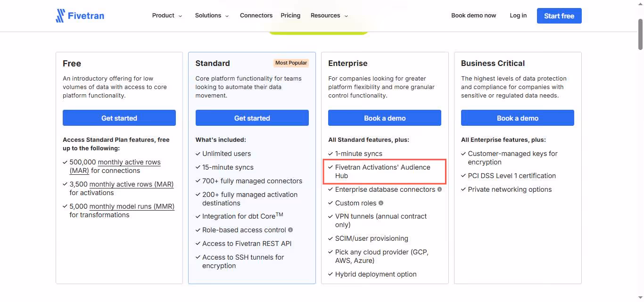This screenshot has width=644, height=302.
Task: Open the Connectors nav item
Action: [256, 16]
